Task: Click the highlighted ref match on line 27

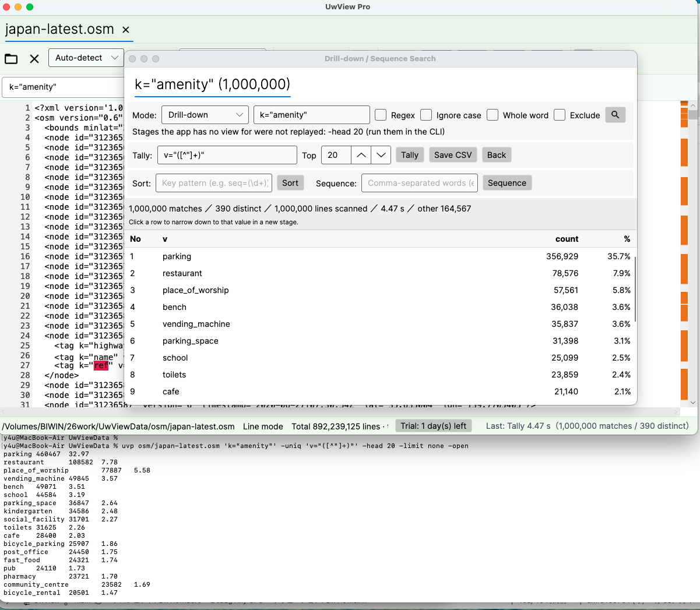Action: tap(101, 366)
